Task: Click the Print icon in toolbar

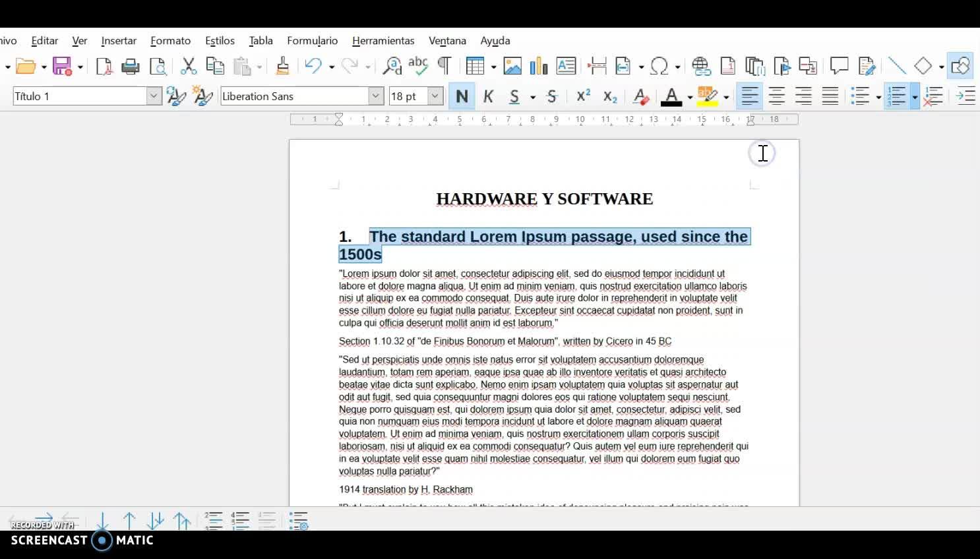Action: (131, 66)
